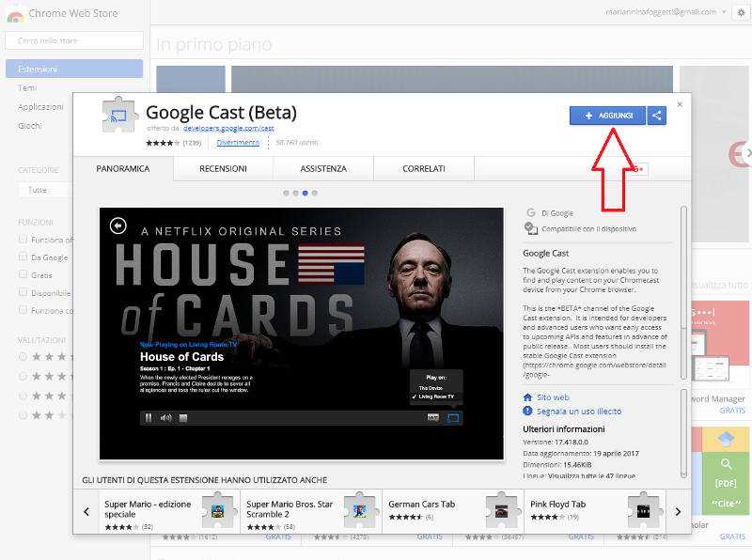752x560 pixels.
Task: Click the rating stars next to (1239)
Action: 163,143
